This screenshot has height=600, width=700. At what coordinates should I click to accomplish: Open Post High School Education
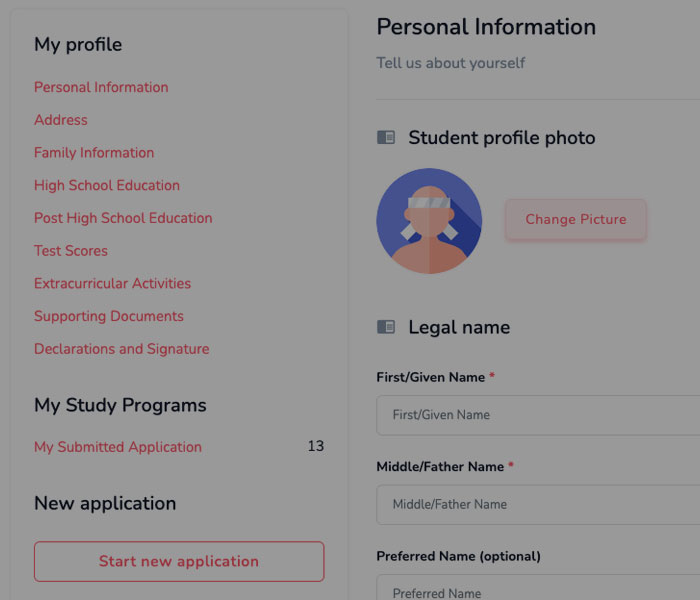[x=123, y=218]
